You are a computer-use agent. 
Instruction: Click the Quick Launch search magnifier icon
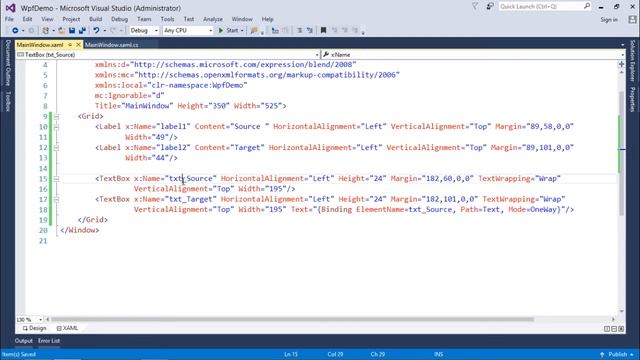587,6
